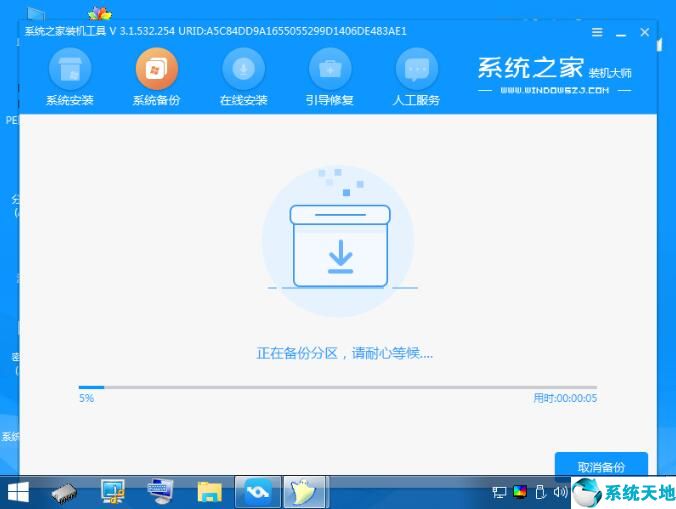The width and height of the screenshot is (676, 509).
Task: Click the colorful display tray icon
Action: pyautogui.click(x=520, y=492)
